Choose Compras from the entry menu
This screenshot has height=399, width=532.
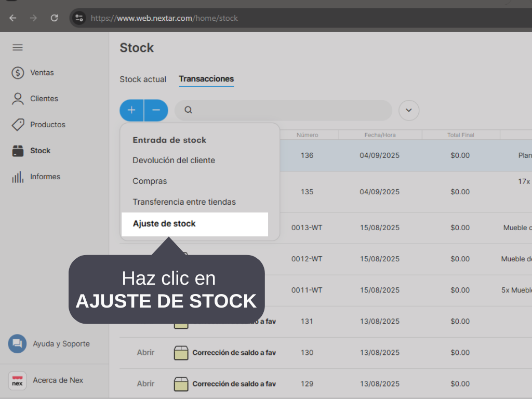coord(150,181)
